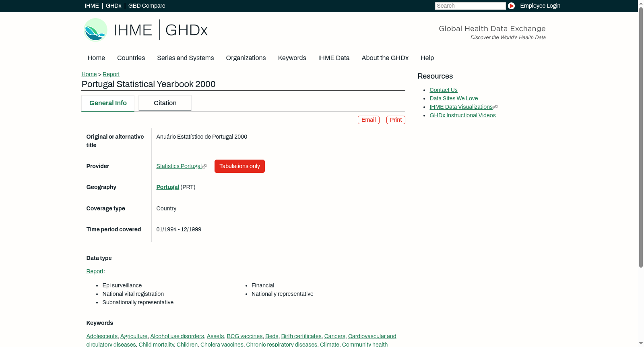This screenshot has width=644, height=347.
Task: Open GHDx Instructional Videos link
Action: click(462, 115)
